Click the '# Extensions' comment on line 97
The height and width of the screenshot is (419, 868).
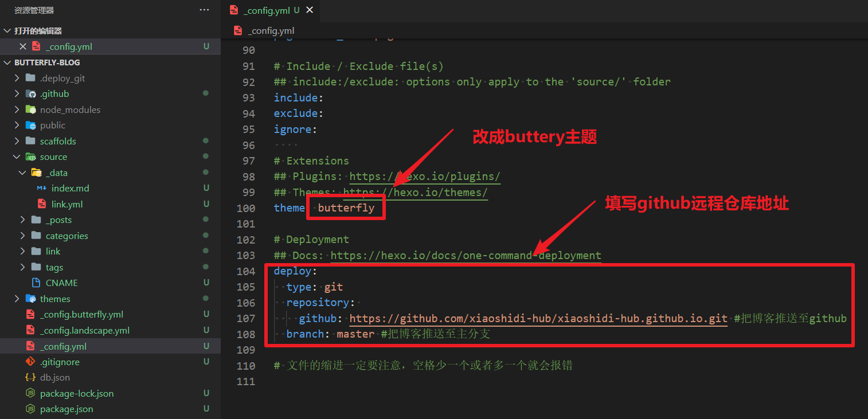point(311,160)
